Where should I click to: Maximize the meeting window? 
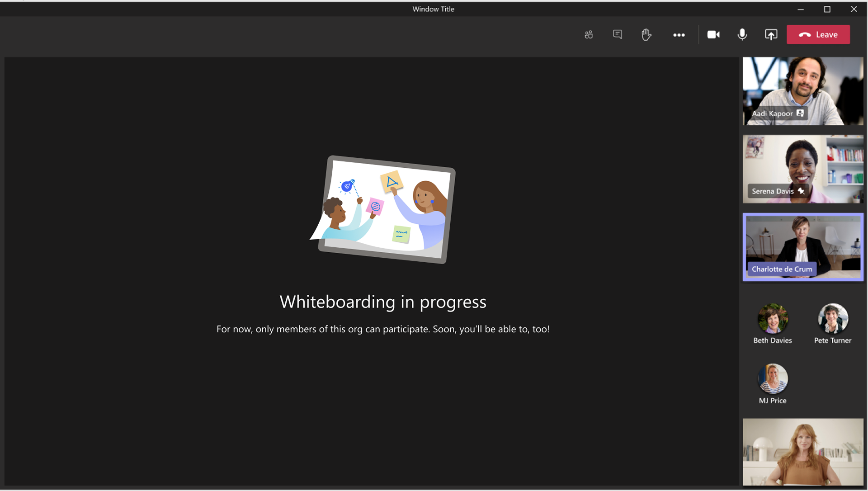pos(827,9)
